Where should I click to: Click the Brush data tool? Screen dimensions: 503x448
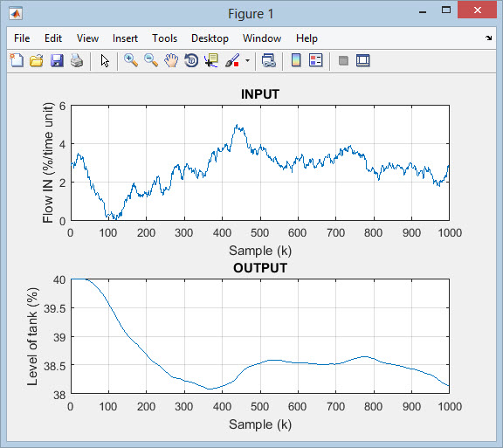click(x=232, y=60)
